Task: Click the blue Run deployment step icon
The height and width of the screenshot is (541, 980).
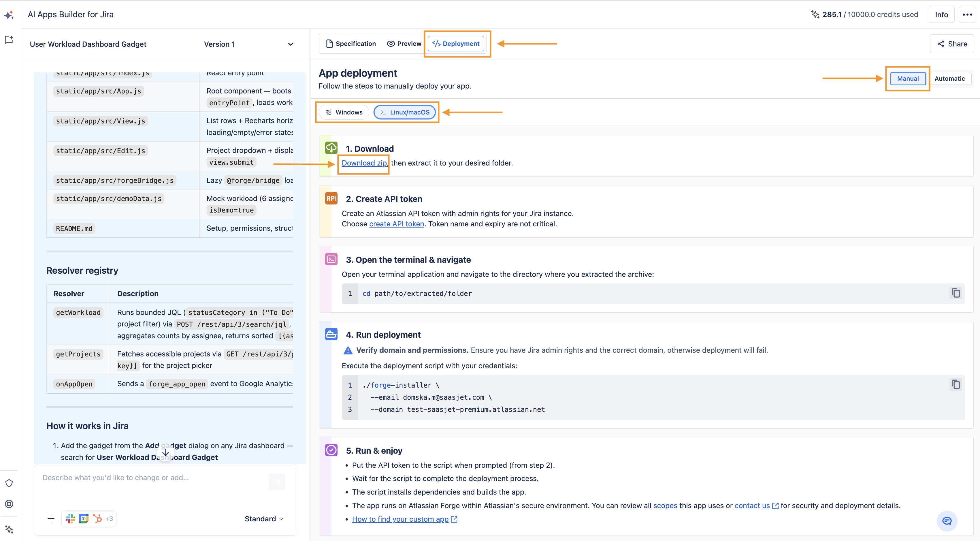Action: [331, 334]
